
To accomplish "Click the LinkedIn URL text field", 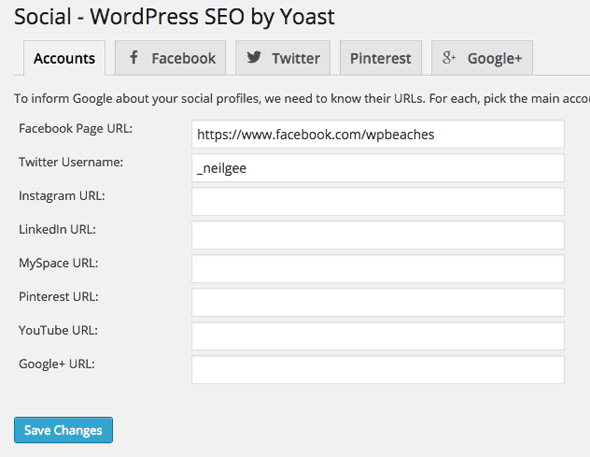I will coord(378,235).
